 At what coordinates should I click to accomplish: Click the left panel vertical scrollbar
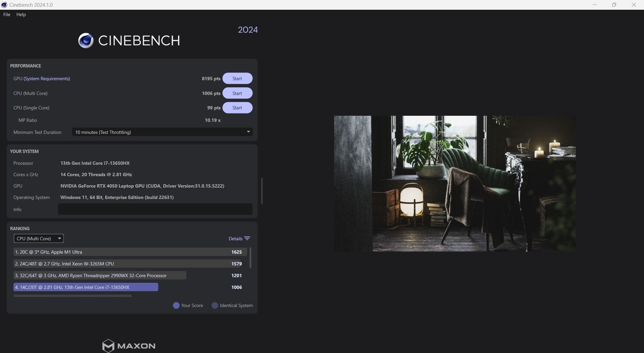(x=262, y=191)
